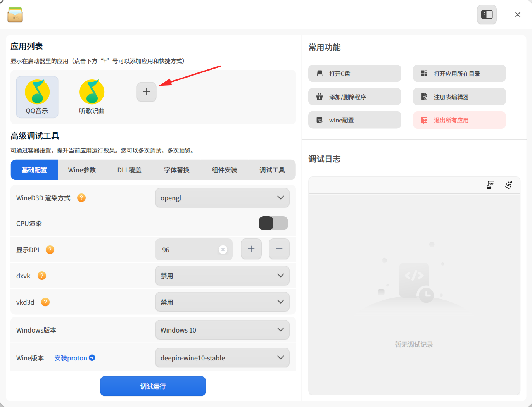Viewport: 532px width, 407px height.
Task: Open the Wine版本 deepin-wine10-stable dropdown
Action: (x=223, y=358)
